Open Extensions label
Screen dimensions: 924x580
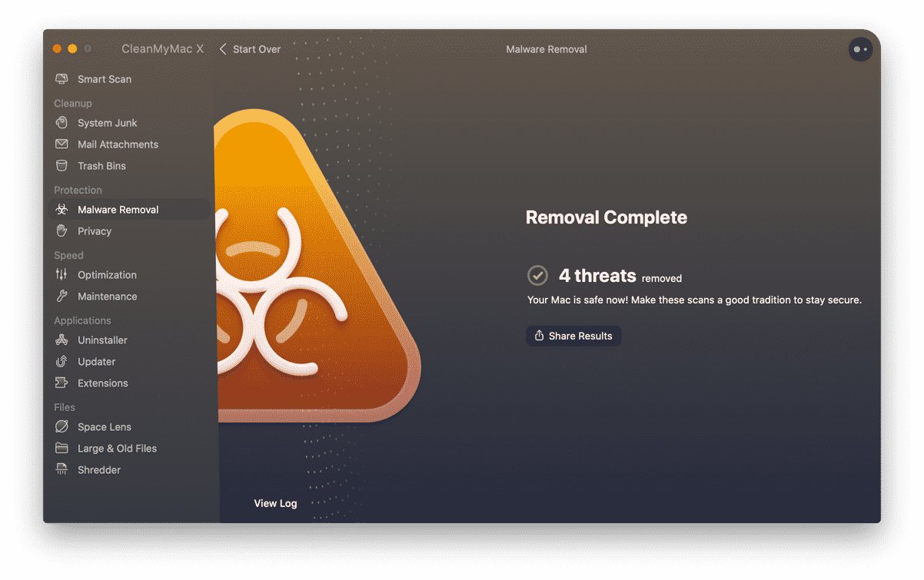coord(103,383)
